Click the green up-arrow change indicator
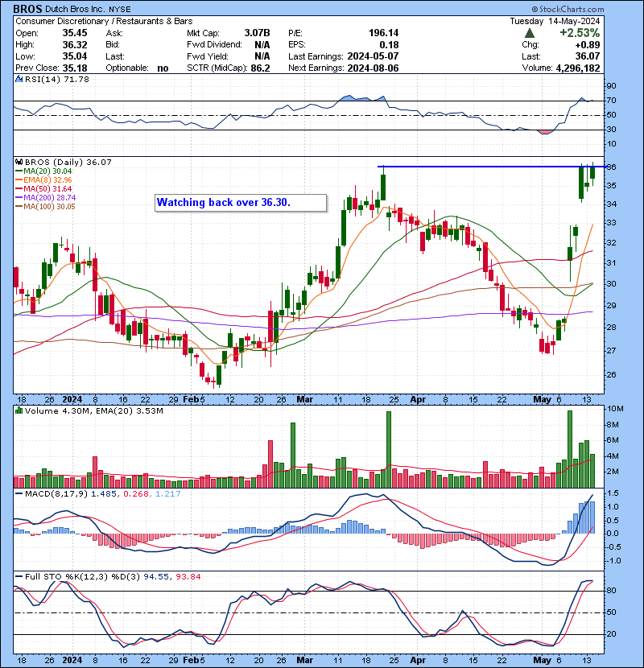The height and width of the screenshot is (668, 644). coord(530,33)
